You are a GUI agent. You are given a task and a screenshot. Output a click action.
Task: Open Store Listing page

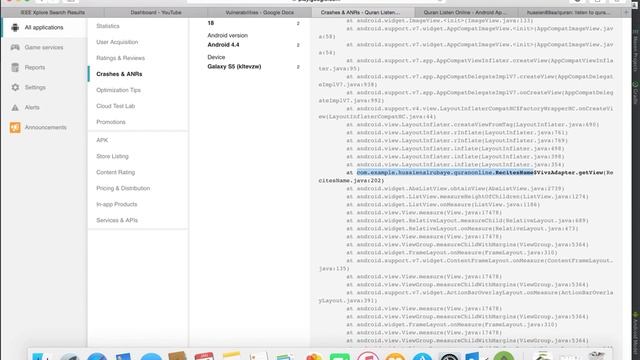pos(112,156)
